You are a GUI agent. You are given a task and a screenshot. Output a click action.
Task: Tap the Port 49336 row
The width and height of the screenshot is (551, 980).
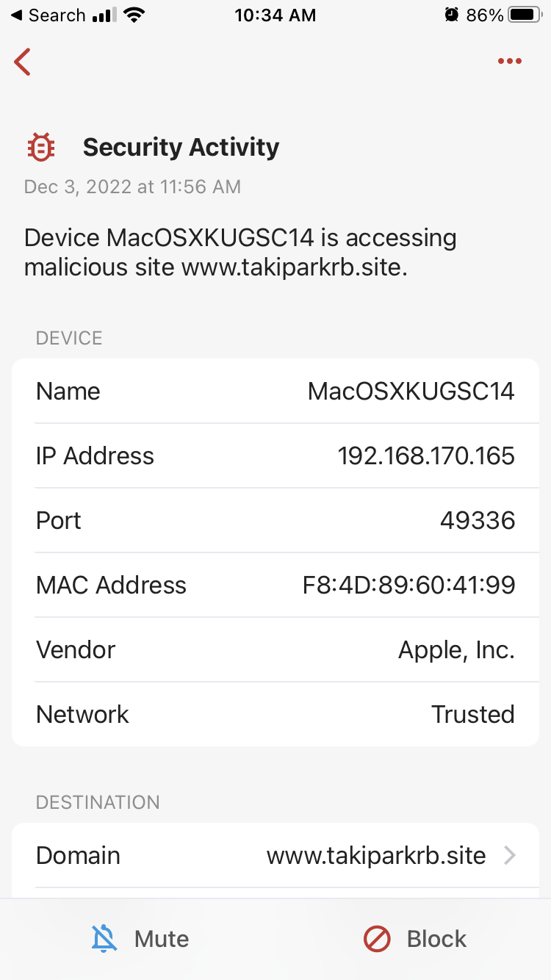coord(275,520)
